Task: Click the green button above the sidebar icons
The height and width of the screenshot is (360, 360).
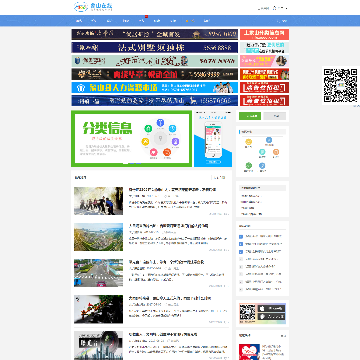Action: [x=250, y=116]
